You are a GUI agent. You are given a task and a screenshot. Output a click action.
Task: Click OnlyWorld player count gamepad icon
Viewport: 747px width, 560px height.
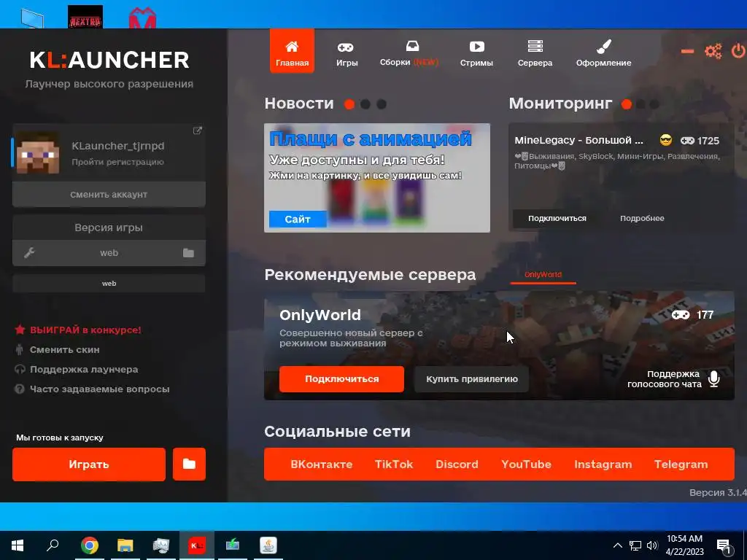[681, 315]
